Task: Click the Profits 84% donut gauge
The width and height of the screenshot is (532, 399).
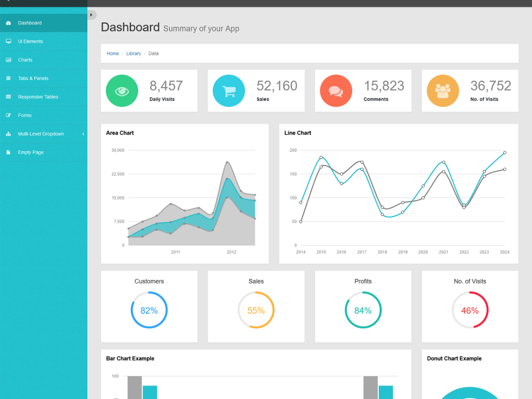Action: click(x=363, y=310)
